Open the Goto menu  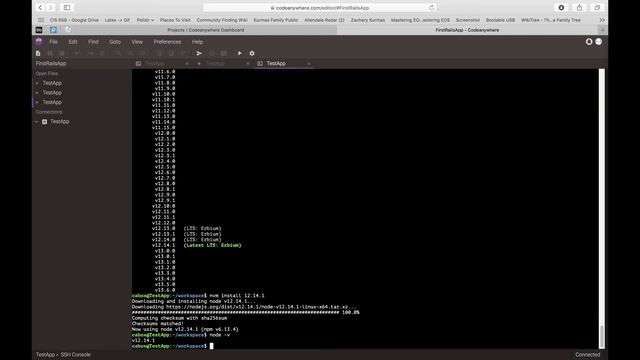click(x=115, y=42)
